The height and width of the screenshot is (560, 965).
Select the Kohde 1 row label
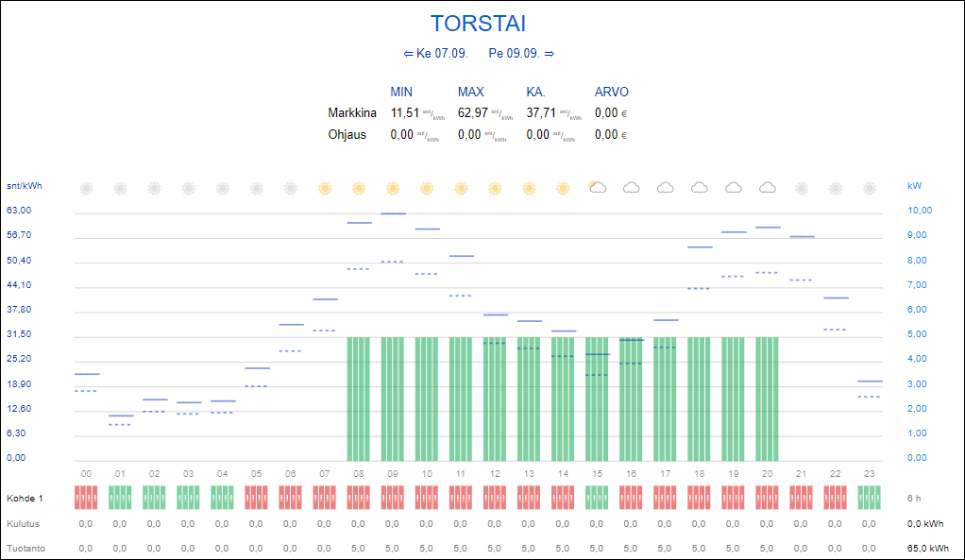pyautogui.click(x=25, y=498)
